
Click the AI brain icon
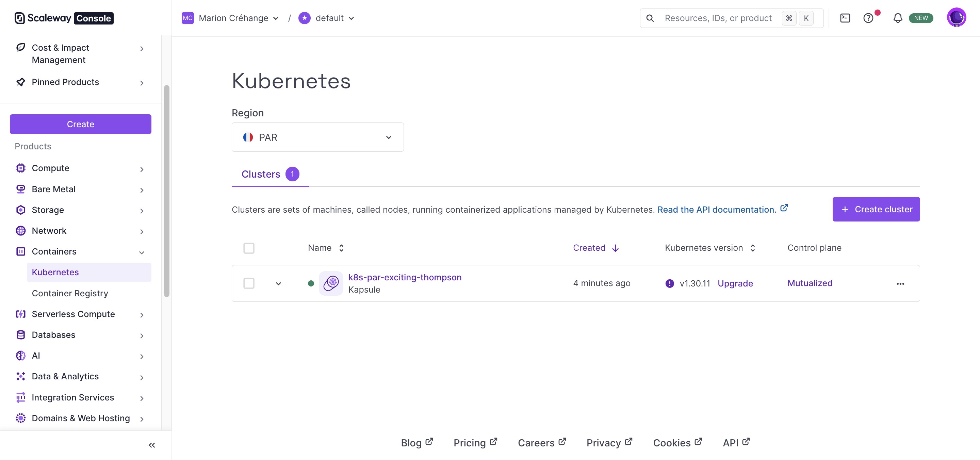tap(20, 355)
